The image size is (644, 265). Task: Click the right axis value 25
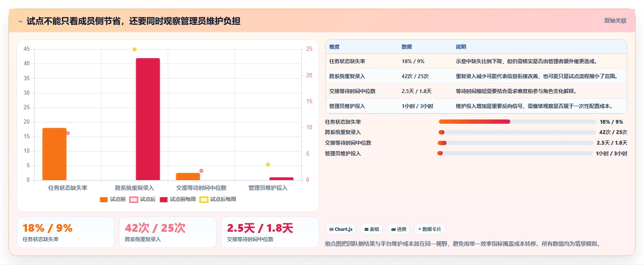(x=309, y=49)
